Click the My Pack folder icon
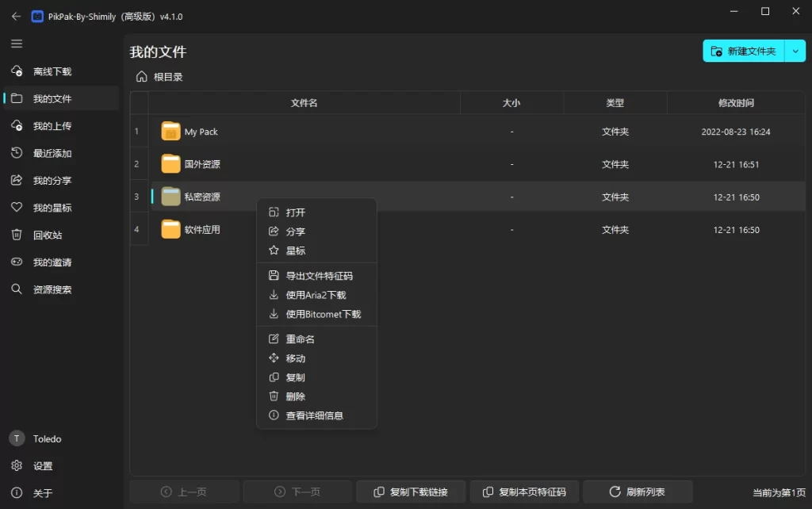Screen dimensions: 812x509 pyautogui.click(x=171, y=132)
